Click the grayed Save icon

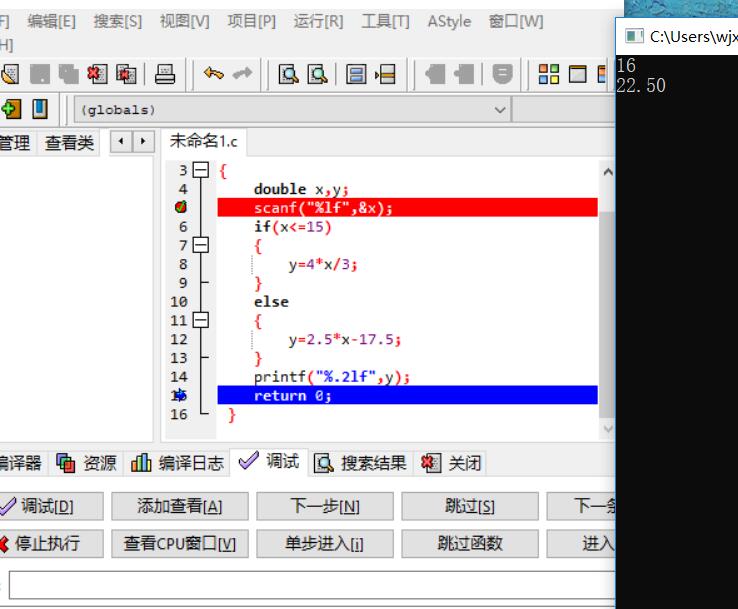tap(40, 74)
